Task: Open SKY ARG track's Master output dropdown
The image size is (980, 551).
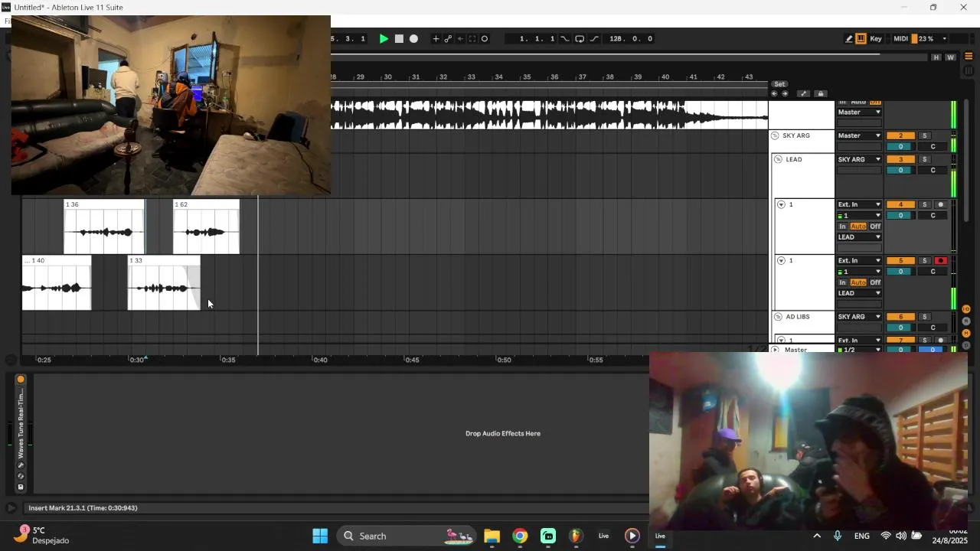Action: point(859,136)
